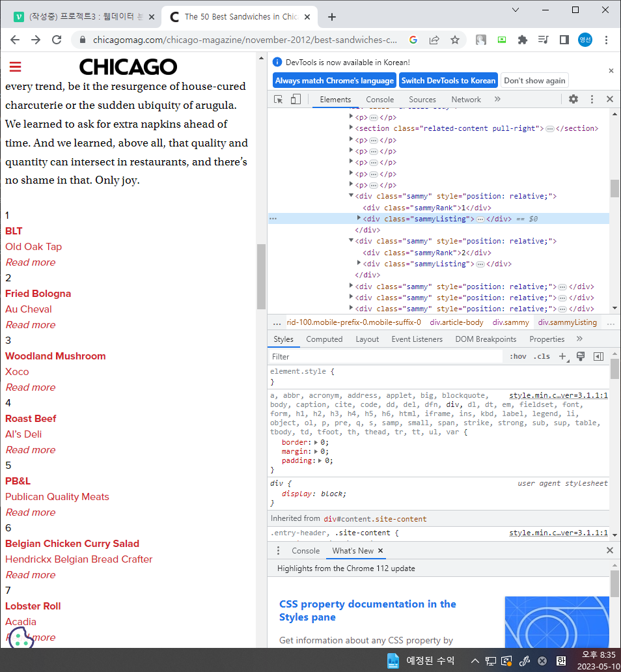The height and width of the screenshot is (672, 621).
Task: Toggle browser side panel icon
Action: coord(564,40)
